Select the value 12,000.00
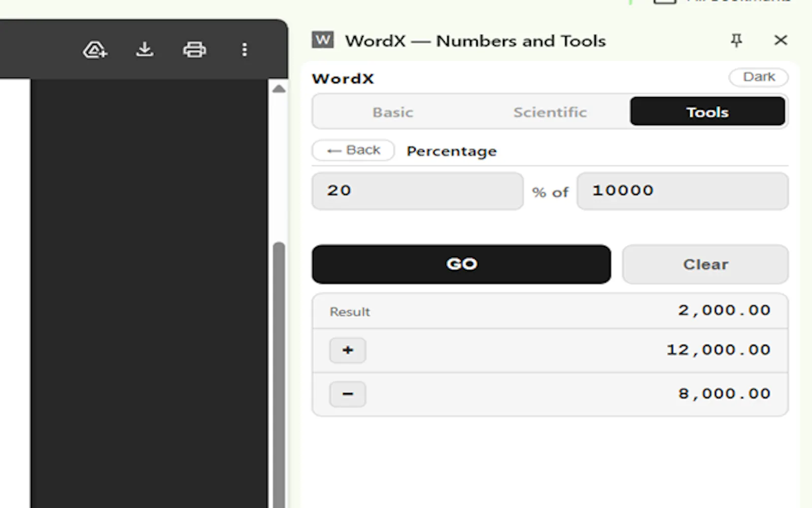812x508 pixels. [718, 350]
